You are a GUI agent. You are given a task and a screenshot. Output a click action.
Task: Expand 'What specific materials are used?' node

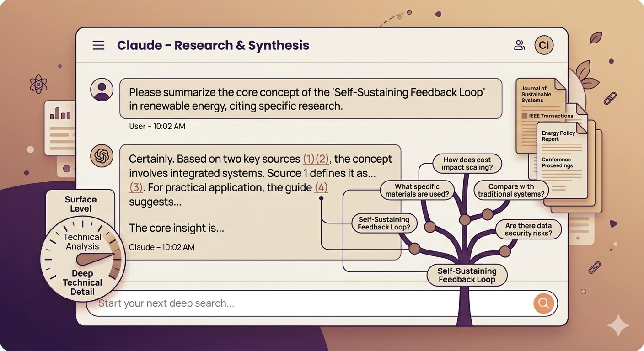pos(417,190)
